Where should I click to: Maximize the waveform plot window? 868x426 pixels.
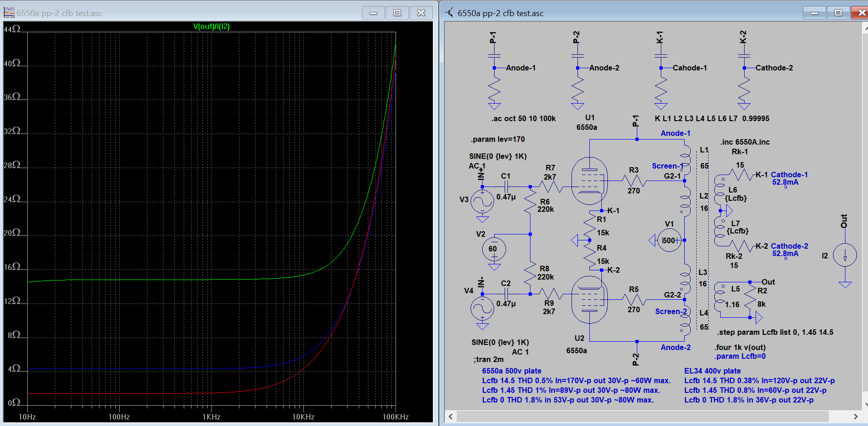[x=397, y=13]
